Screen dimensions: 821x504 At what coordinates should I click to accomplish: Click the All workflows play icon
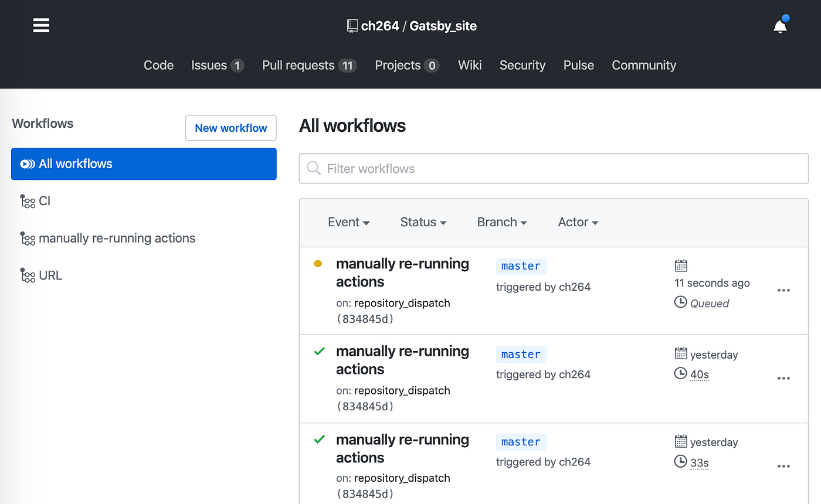[28, 164]
